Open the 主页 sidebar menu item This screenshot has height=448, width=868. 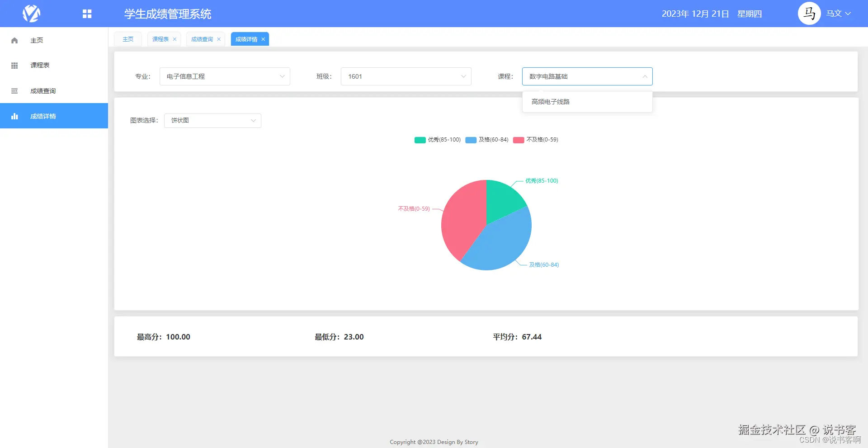[54, 40]
